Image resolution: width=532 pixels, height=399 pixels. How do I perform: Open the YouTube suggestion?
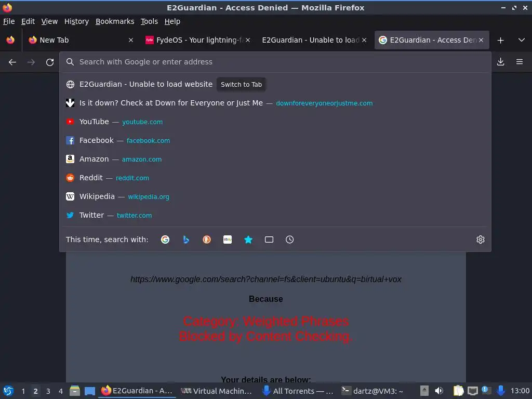click(275, 122)
